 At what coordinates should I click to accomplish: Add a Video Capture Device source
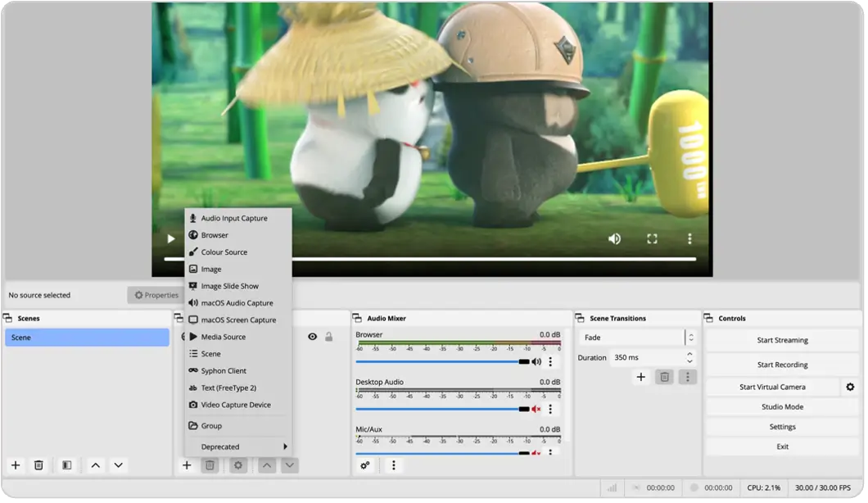tap(238, 406)
